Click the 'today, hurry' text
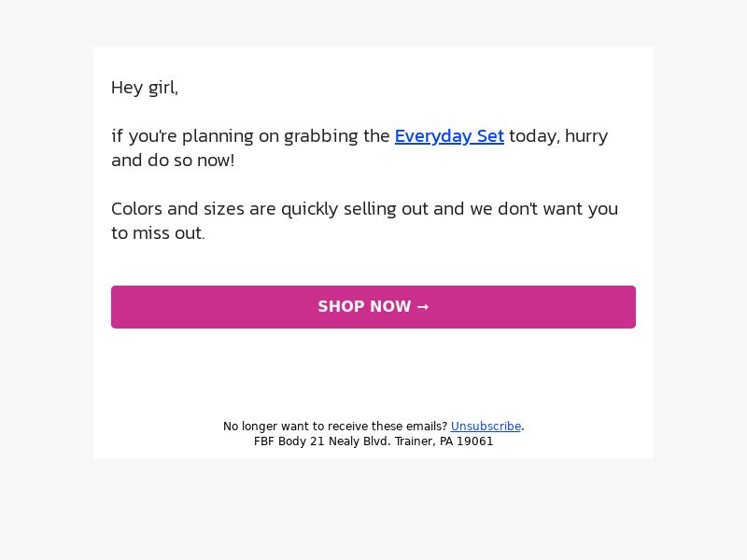 558,136
